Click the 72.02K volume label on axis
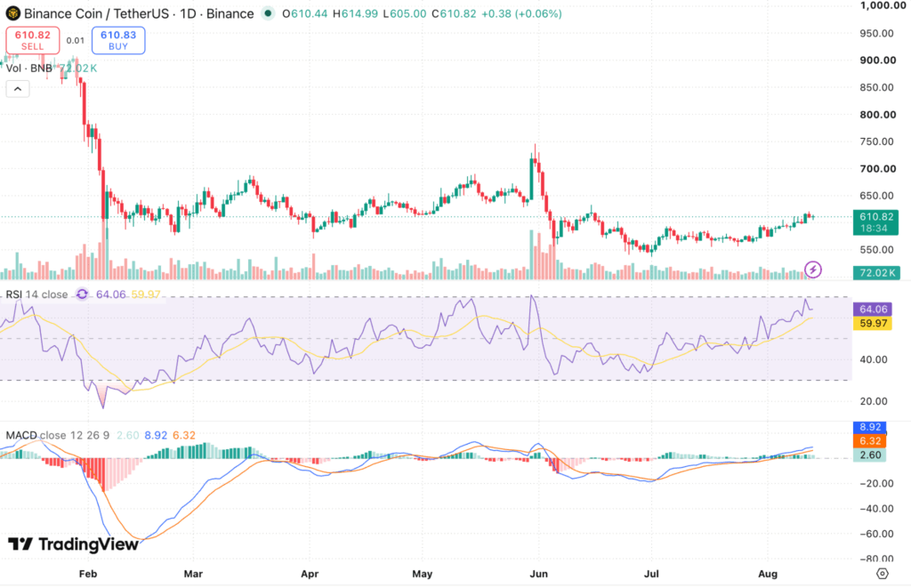The width and height of the screenshot is (911, 588). click(875, 272)
